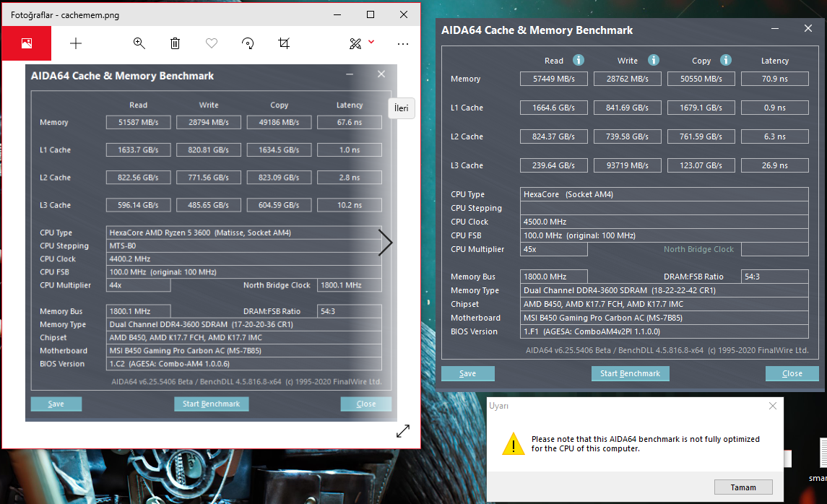Click the Read info icon in AIDA64

[x=579, y=60]
